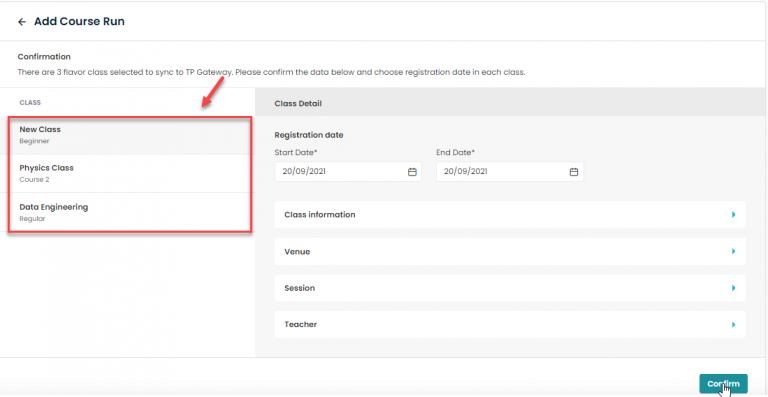Image resolution: width=768 pixels, height=397 pixels.
Task: Open calendar picker for Start Date
Action: pyautogui.click(x=412, y=172)
